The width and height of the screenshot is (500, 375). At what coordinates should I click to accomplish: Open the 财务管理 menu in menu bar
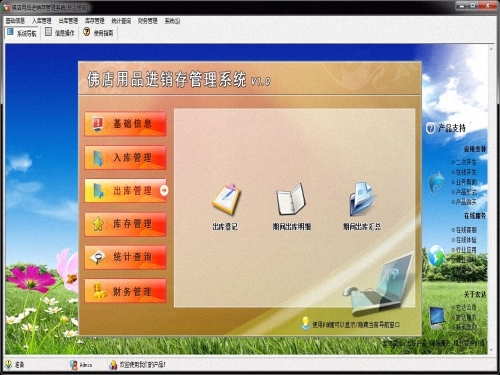(148, 21)
